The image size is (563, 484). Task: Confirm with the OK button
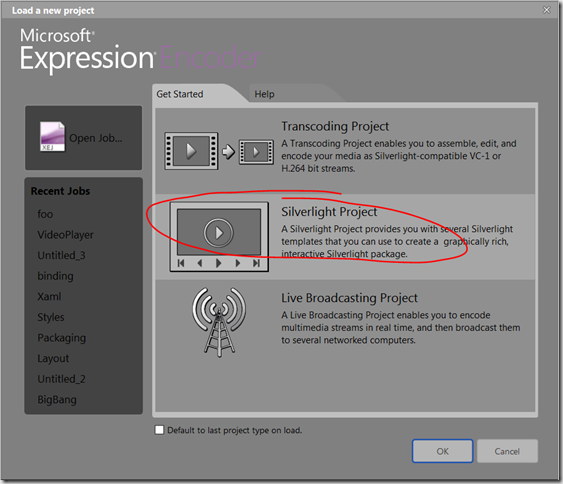[442, 451]
